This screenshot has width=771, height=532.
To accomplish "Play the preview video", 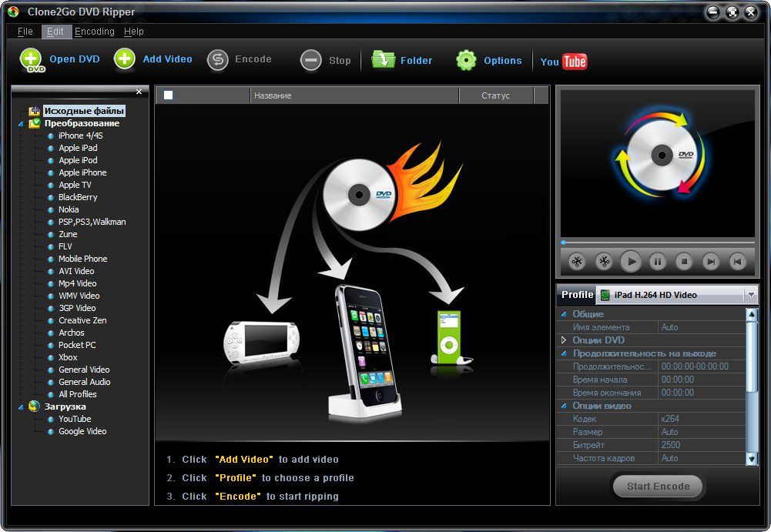I will pyautogui.click(x=631, y=262).
